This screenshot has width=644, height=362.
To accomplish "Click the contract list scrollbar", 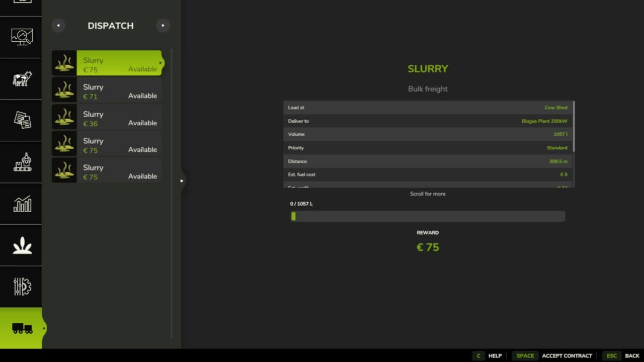I will click(x=172, y=194).
